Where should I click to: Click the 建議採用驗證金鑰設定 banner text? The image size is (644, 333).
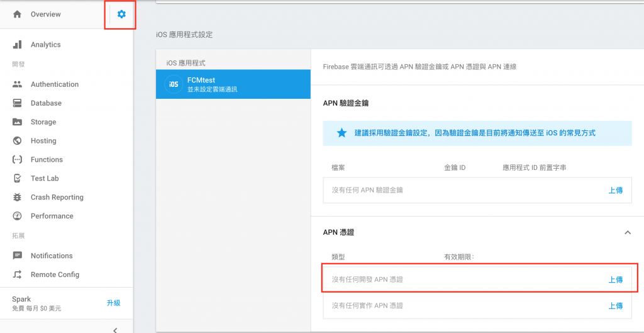[x=475, y=133]
